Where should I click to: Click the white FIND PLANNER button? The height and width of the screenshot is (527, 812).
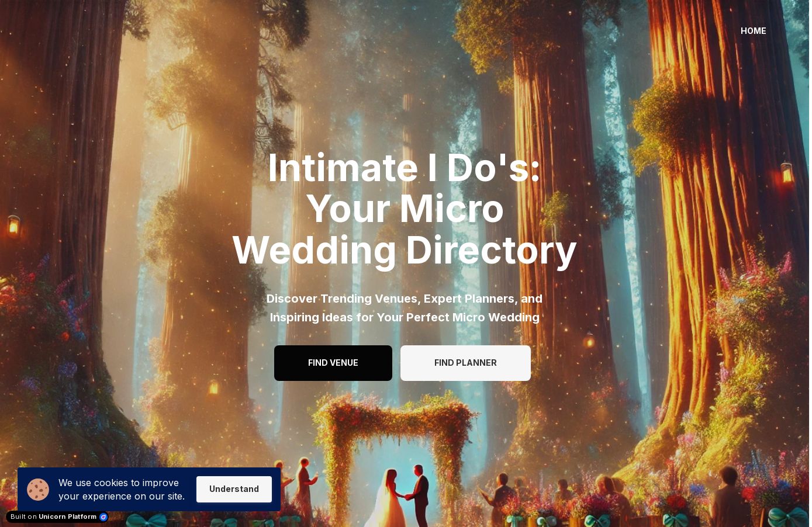pyautogui.click(x=465, y=363)
